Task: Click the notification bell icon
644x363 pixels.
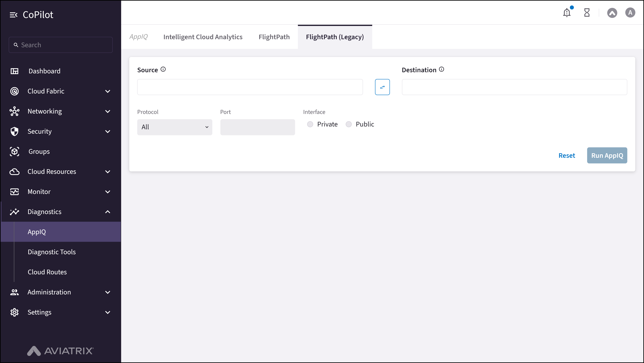Action: [567, 13]
